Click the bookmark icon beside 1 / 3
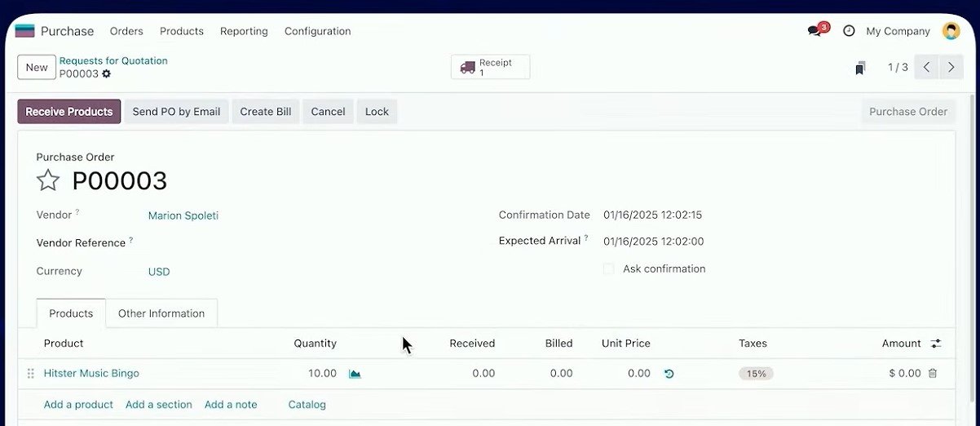The width and height of the screenshot is (980, 426). 860,68
